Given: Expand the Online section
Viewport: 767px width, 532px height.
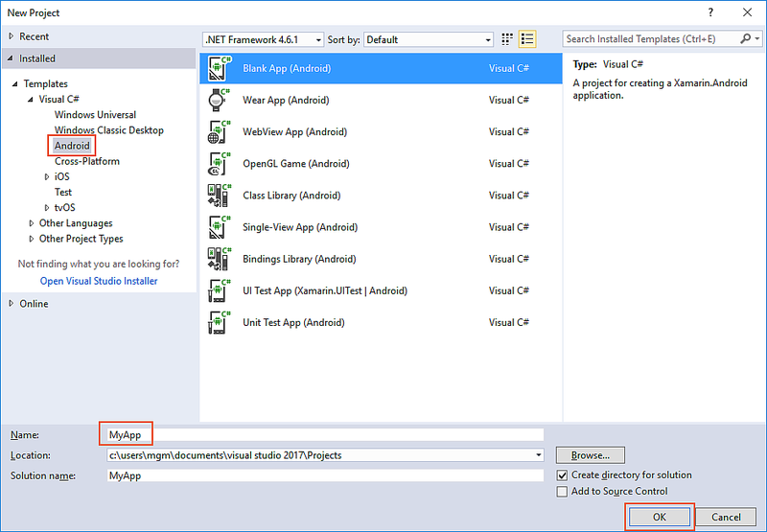Looking at the screenshot, I should [12, 304].
